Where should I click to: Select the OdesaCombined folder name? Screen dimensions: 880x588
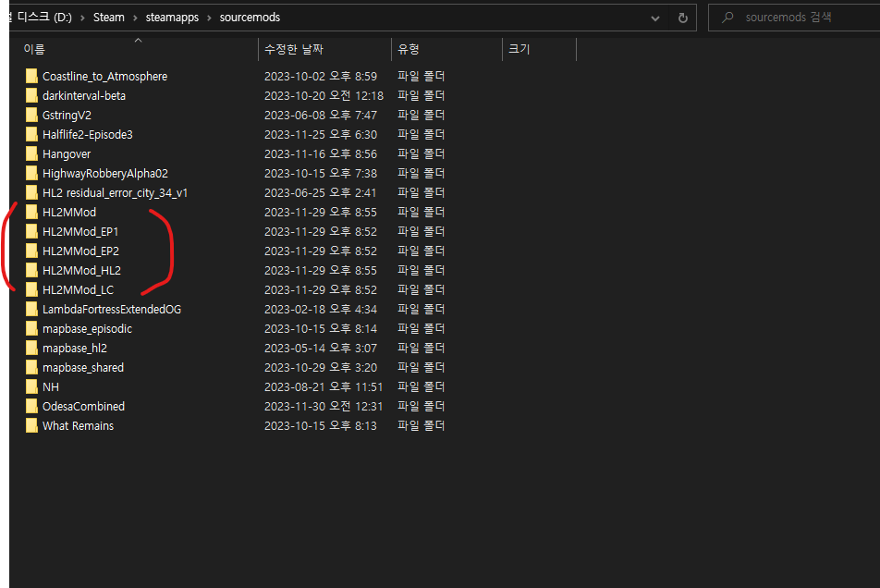click(x=83, y=406)
